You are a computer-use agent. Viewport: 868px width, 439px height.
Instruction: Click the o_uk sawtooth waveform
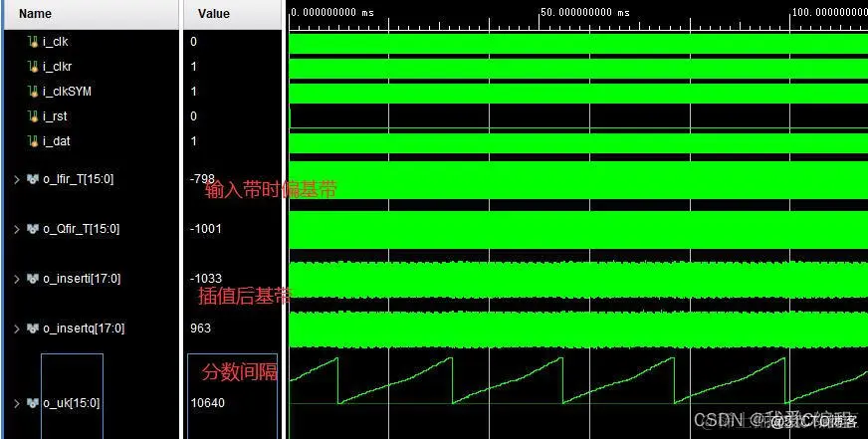[x=578, y=381]
